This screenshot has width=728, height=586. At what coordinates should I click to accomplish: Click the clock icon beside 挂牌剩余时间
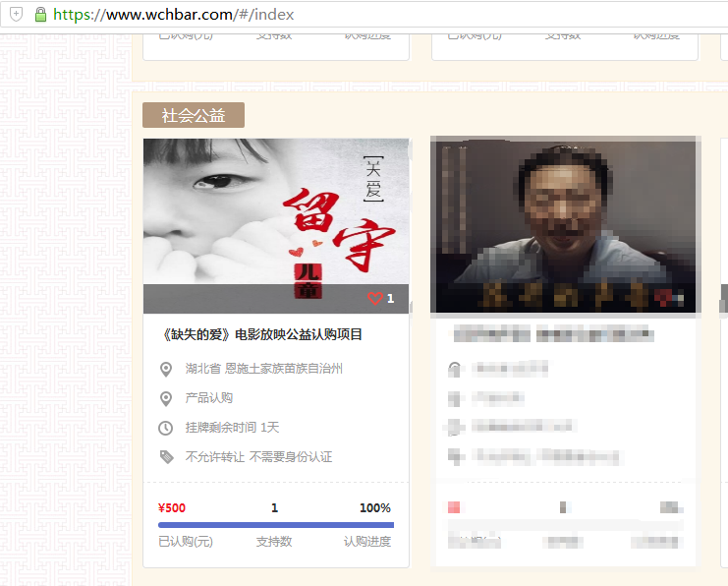coord(166,428)
